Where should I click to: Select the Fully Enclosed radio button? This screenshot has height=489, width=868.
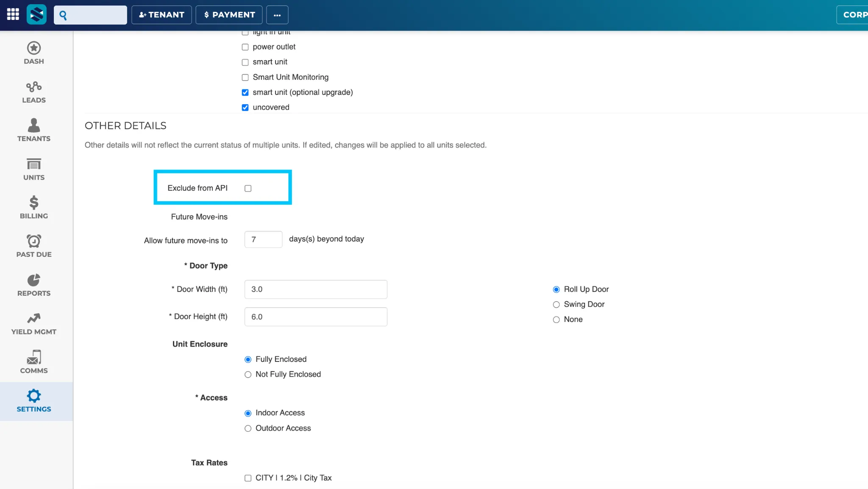(248, 360)
